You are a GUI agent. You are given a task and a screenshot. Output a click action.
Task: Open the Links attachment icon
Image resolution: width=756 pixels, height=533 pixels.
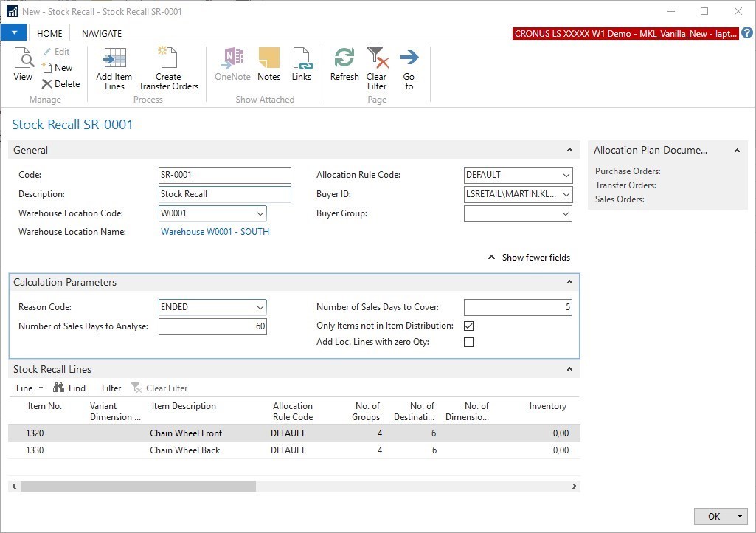302,59
